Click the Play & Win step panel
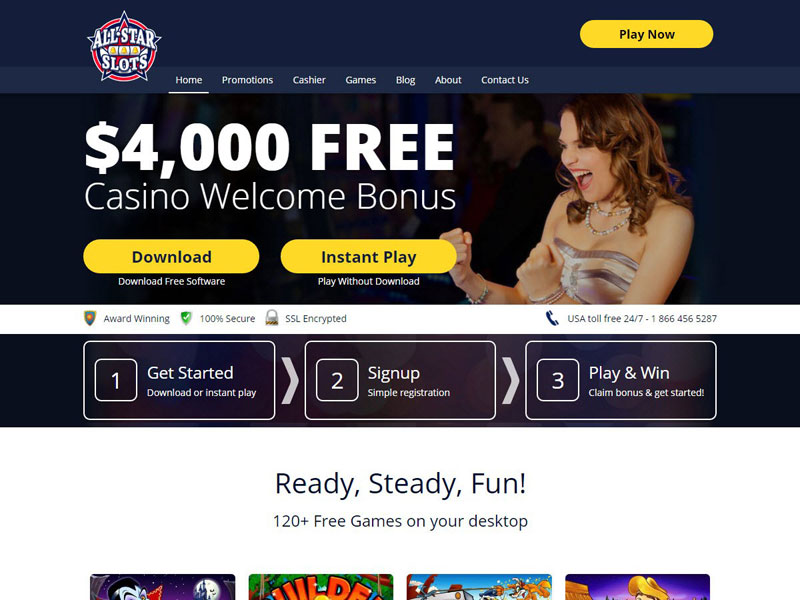 (x=621, y=380)
